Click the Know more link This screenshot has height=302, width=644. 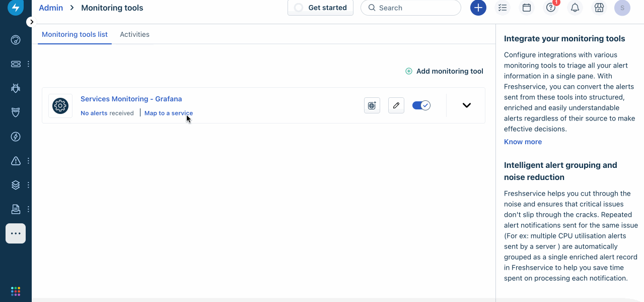coord(523,142)
